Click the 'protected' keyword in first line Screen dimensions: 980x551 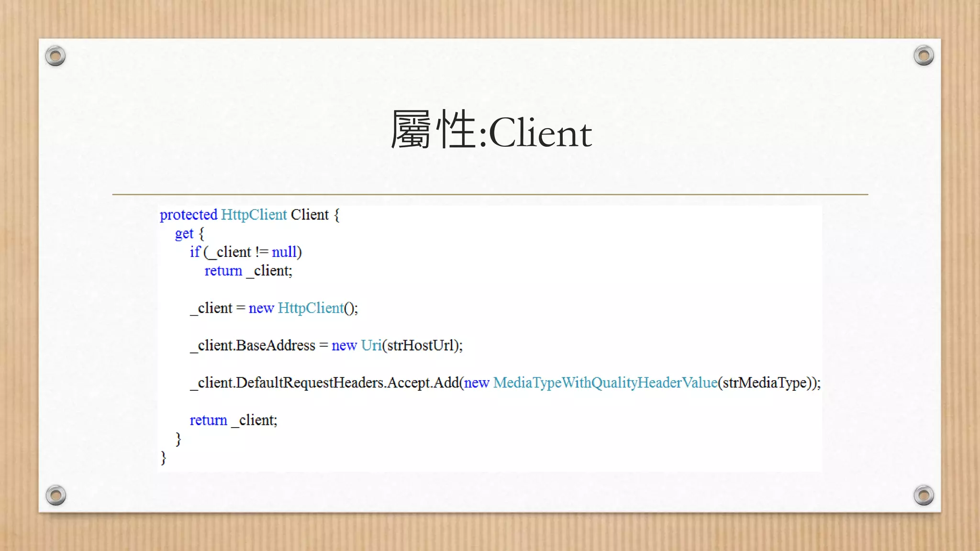[189, 215]
